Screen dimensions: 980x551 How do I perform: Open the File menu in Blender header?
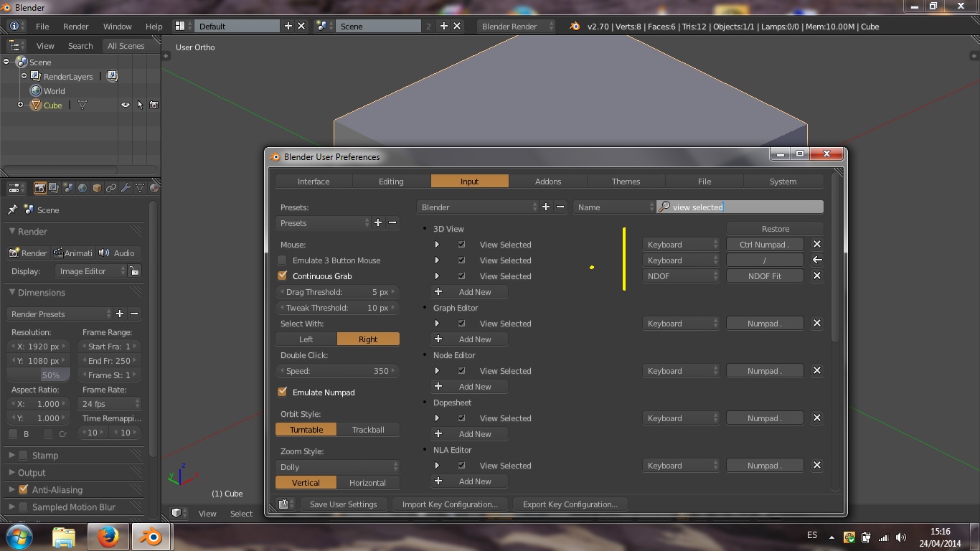click(x=42, y=26)
